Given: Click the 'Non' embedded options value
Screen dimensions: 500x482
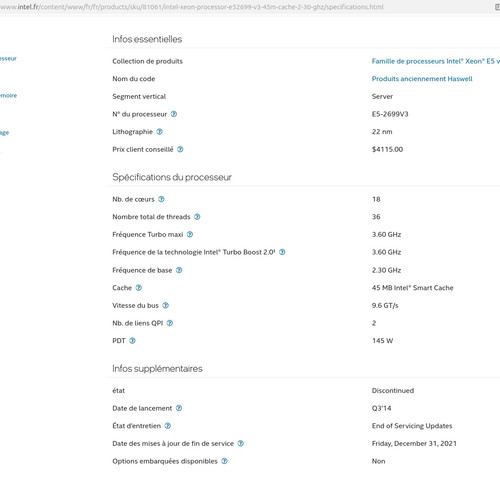Looking at the screenshot, I should pos(379,461).
